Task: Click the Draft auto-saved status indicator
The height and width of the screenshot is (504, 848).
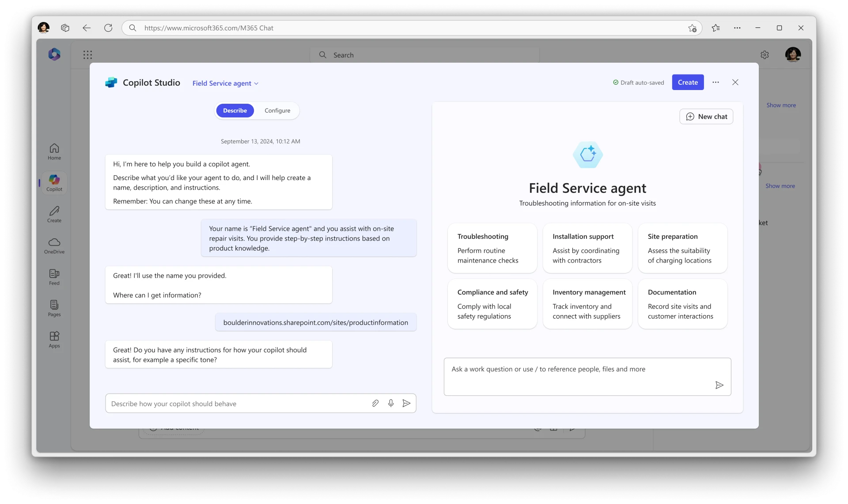Action: coord(638,82)
